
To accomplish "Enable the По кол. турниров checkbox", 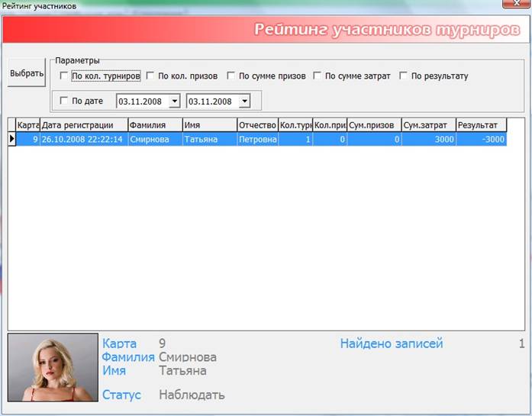I will pos(63,76).
